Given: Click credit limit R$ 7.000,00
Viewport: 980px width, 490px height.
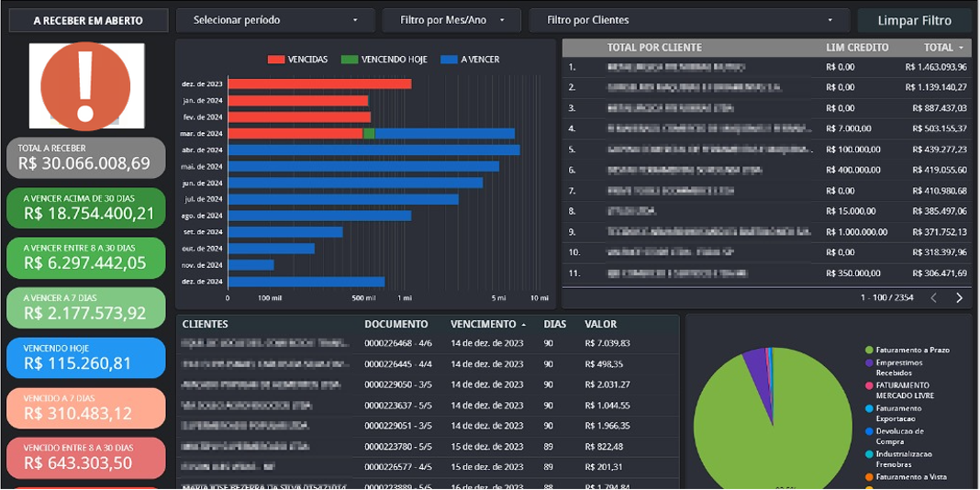Looking at the screenshot, I should point(850,128).
